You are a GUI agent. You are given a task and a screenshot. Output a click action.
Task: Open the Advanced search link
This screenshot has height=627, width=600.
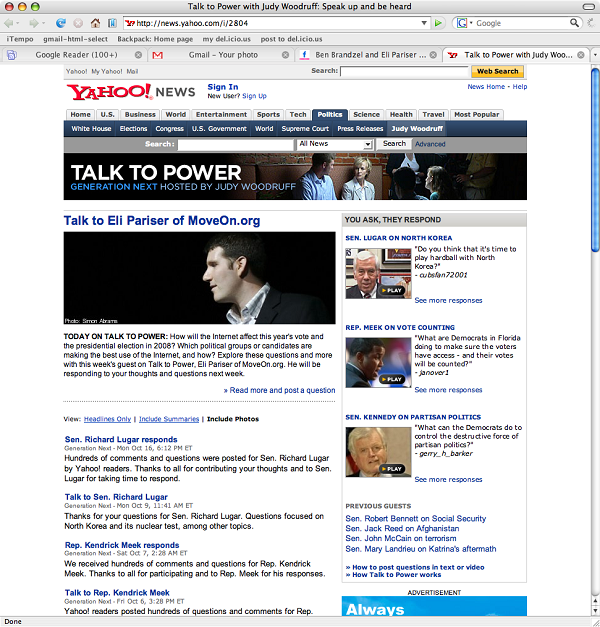click(430, 144)
